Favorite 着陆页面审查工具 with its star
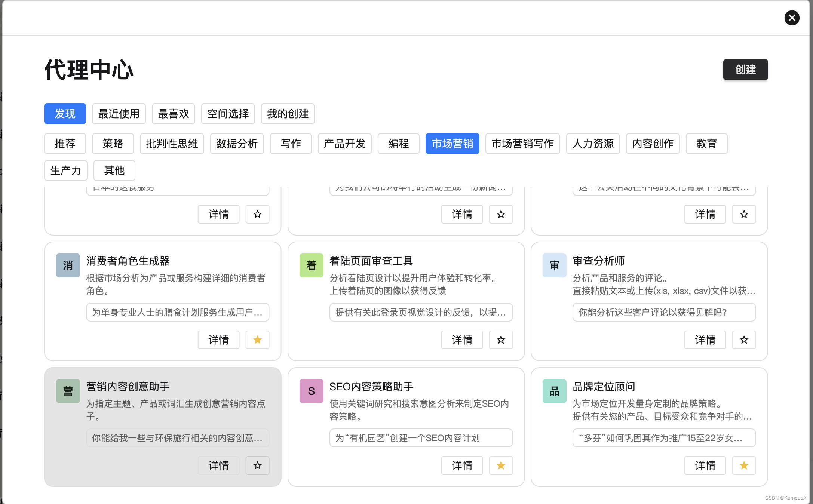The height and width of the screenshot is (504, 813). tap(501, 340)
